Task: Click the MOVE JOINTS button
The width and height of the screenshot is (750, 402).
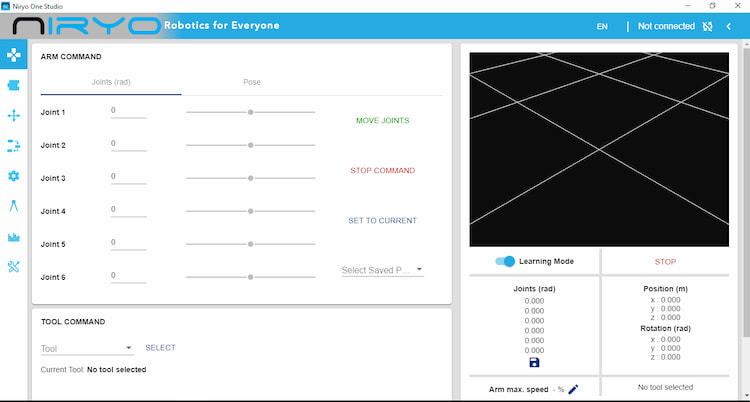Action: [x=383, y=121]
